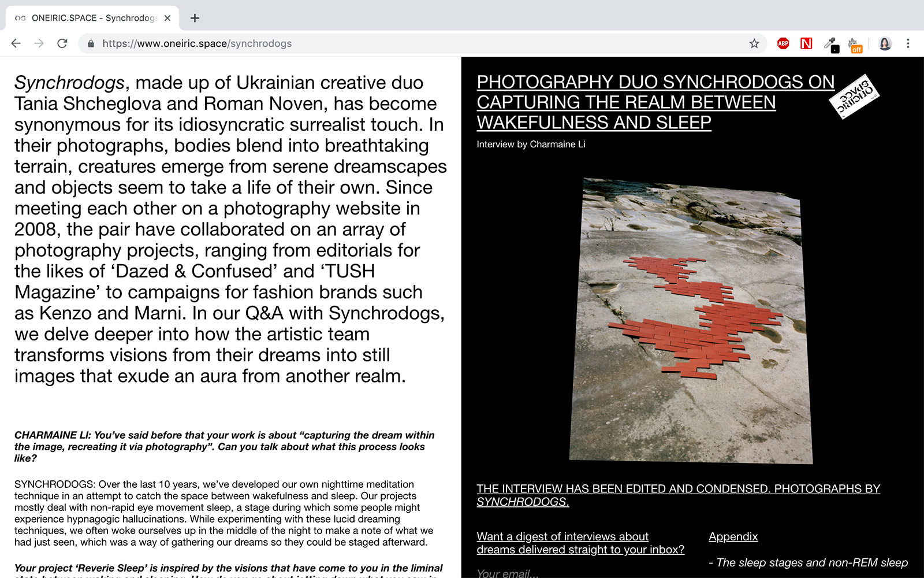Viewport: 924px width, 578px height.
Task: Click the rotated Oneiric Space logo
Action: [x=854, y=97]
